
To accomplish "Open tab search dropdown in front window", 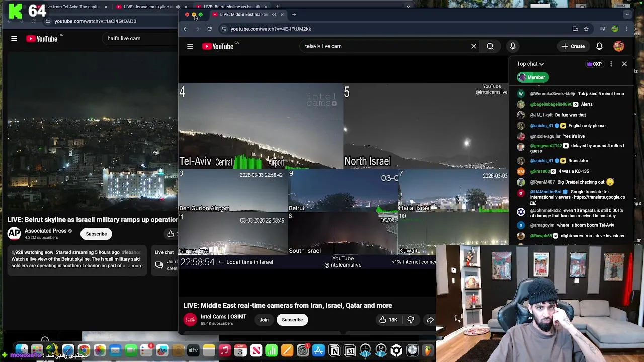I will 627,15.
